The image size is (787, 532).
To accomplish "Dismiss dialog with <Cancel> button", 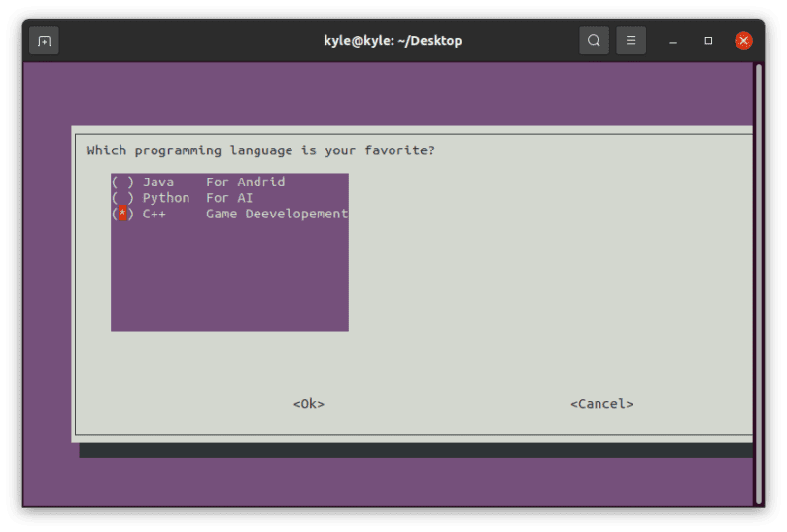I will [601, 404].
